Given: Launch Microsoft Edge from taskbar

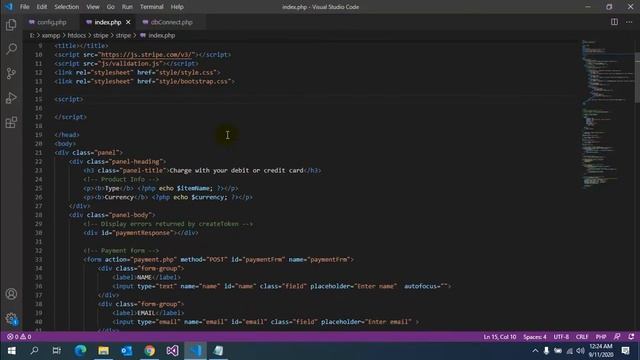Looking at the screenshot, I should point(80,351).
